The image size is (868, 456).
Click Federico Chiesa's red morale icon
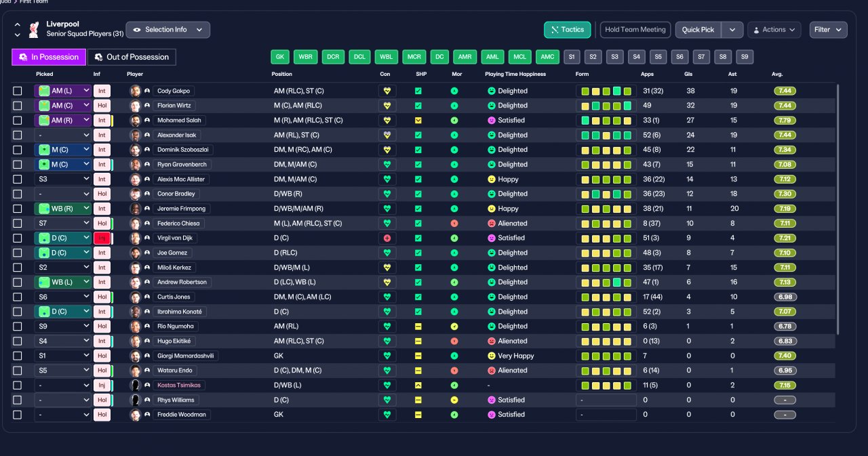[x=454, y=223]
